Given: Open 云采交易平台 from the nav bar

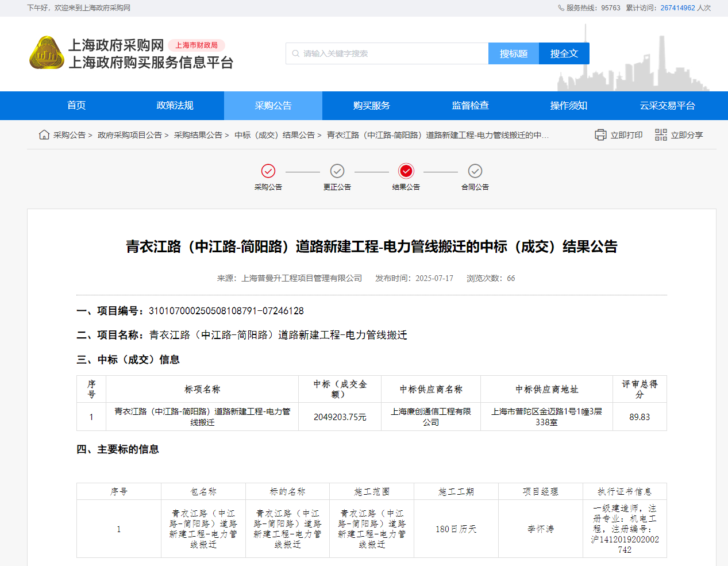Looking at the screenshot, I should [x=667, y=106].
